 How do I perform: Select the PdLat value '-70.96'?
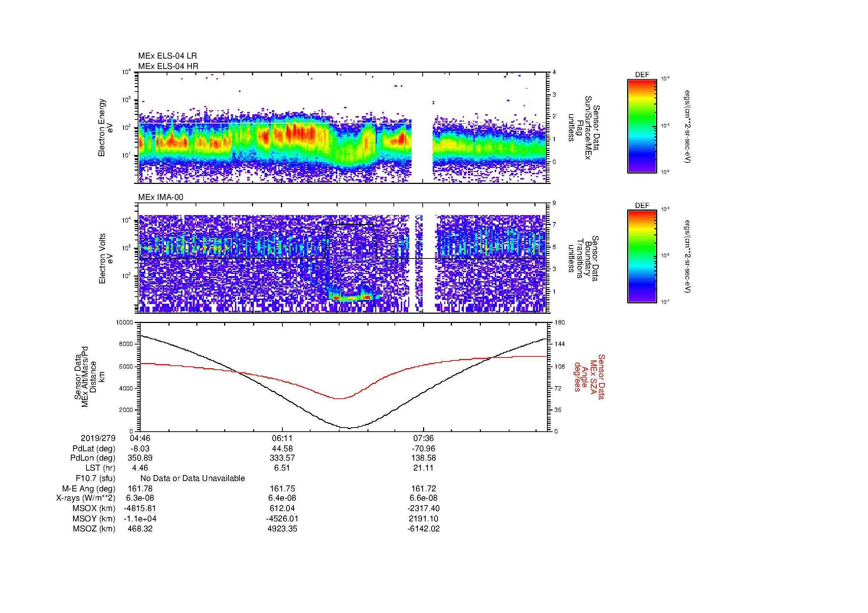424,449
